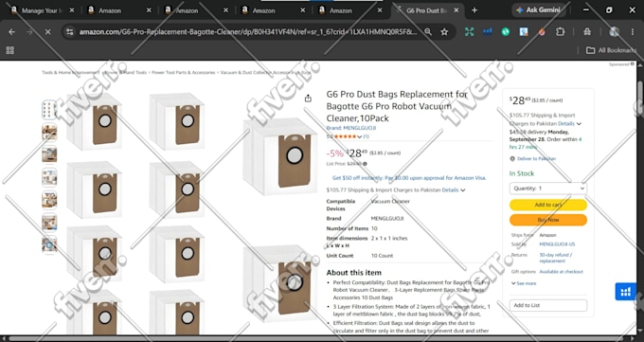Close the Manage Your tab
644x342 pixels.
[x=71, y=10]
